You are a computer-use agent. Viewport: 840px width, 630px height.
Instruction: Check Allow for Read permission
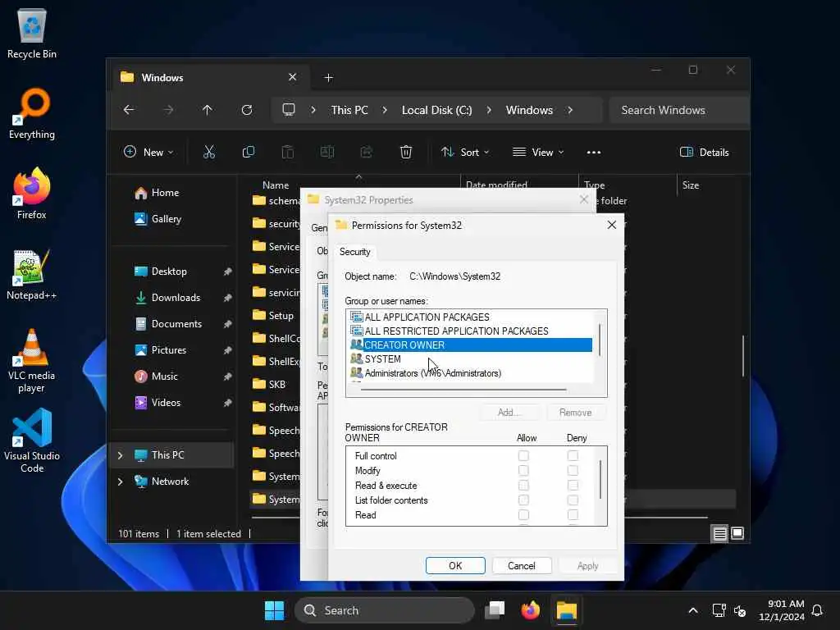[523, 515]
